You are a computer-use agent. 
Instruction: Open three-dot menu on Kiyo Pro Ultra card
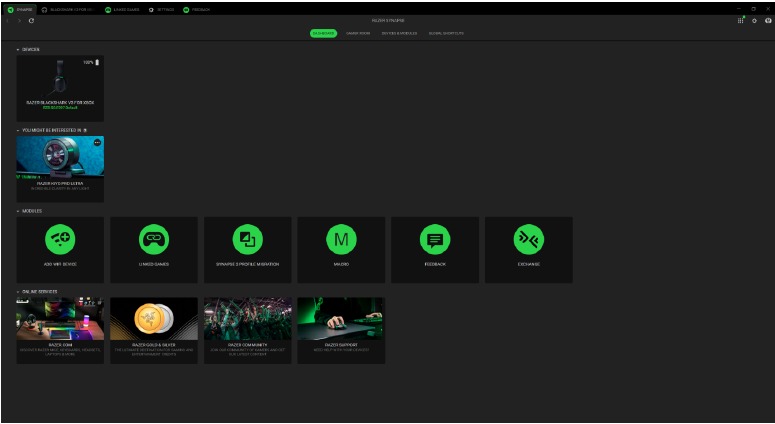pyautogui.click(x=97, y=142)
